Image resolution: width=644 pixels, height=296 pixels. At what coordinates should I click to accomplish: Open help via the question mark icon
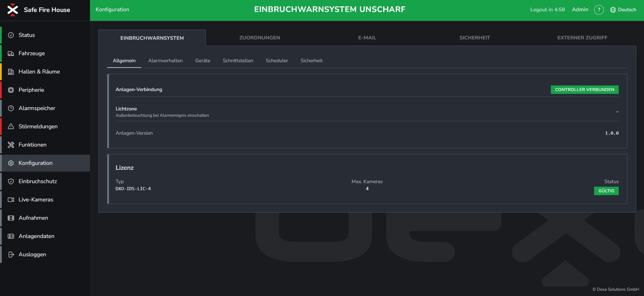599,10
